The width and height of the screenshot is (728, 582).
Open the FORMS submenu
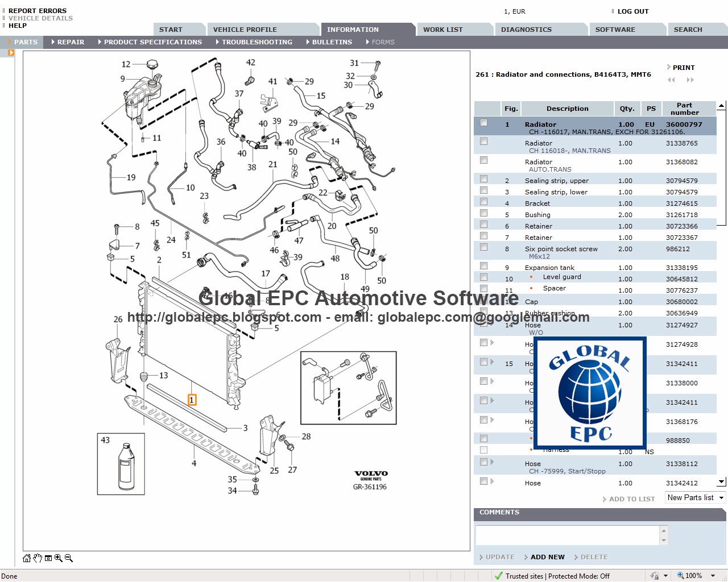click(x=383, y=42)
